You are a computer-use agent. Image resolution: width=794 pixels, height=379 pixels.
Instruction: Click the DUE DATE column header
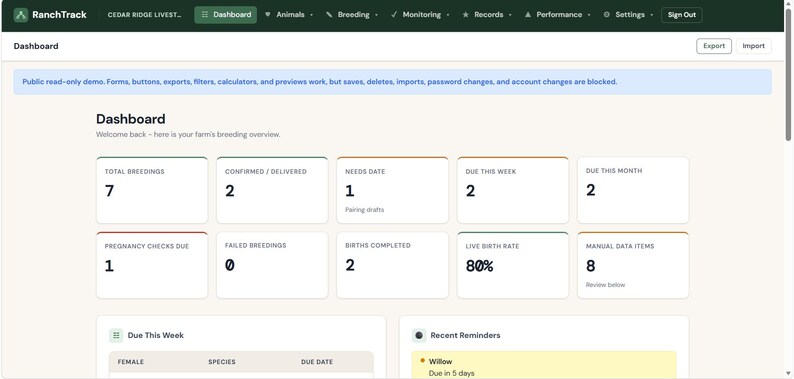pyautogui.click(x=317, y=362)
